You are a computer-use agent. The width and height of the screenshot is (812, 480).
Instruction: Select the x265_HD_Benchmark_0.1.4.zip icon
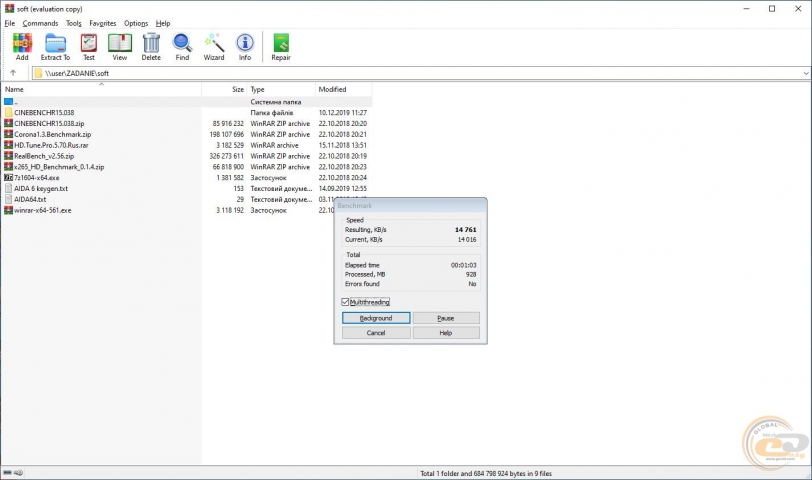point(8,167)
